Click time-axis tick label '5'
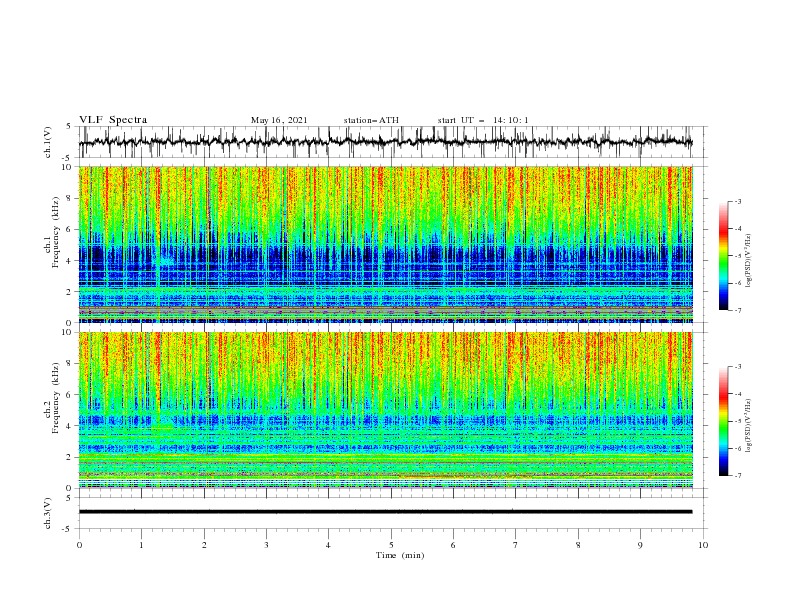Screen dimensions: 792x612 point(391,545)
